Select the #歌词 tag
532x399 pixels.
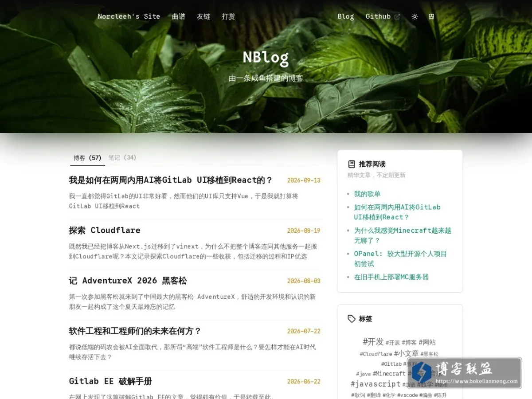click(358, 395)
